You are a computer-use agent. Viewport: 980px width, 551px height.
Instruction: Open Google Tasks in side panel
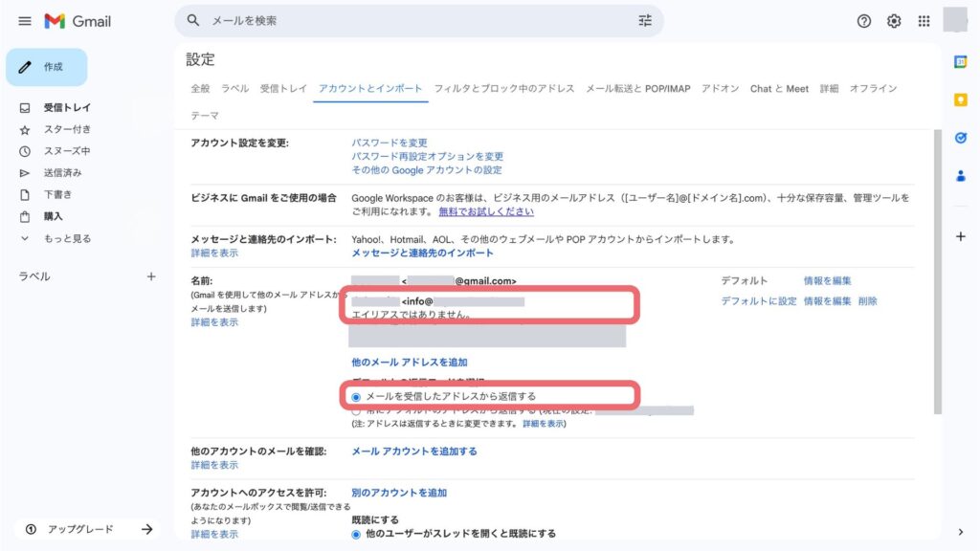coord(961,138)
